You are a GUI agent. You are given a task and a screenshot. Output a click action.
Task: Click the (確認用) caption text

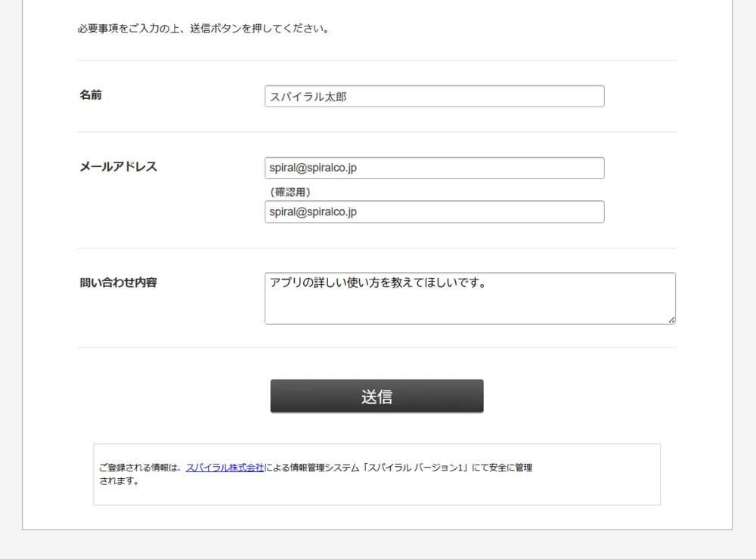click(290, 192)
